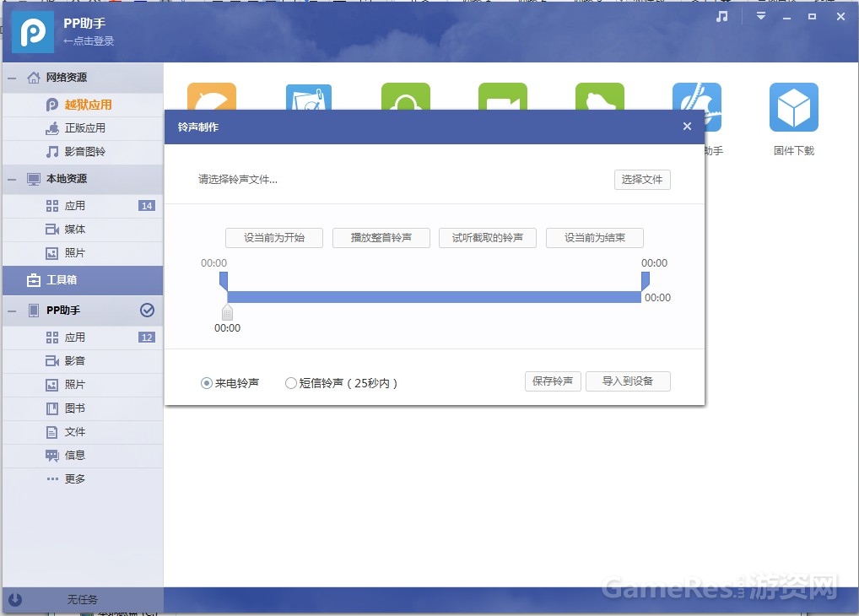Image resolution: width=859 pixels, height=616 pixels.
Task: Select 应用 under PP助手 device
Action: coord(83,338)
